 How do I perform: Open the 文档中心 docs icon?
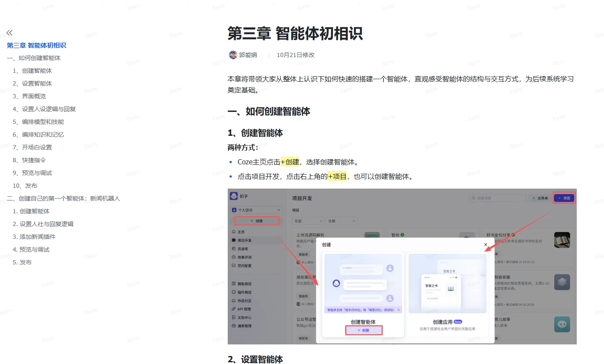[x=233, y=317]
